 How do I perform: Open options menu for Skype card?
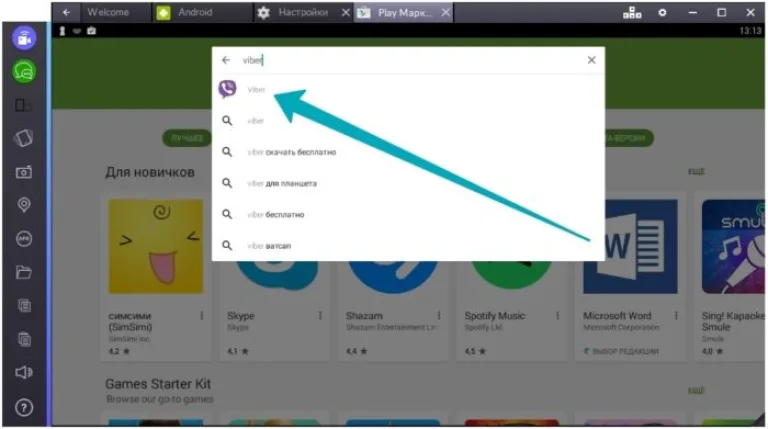(x=320, y=316)
